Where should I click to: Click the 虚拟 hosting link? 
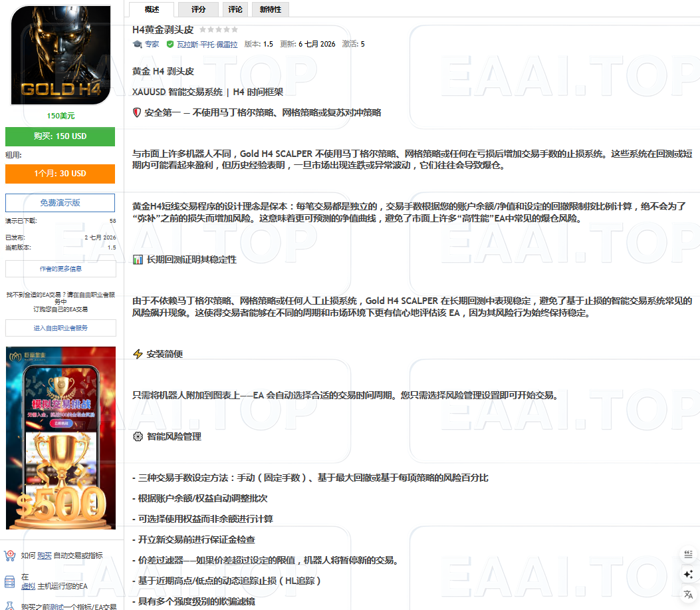point(28,586)
